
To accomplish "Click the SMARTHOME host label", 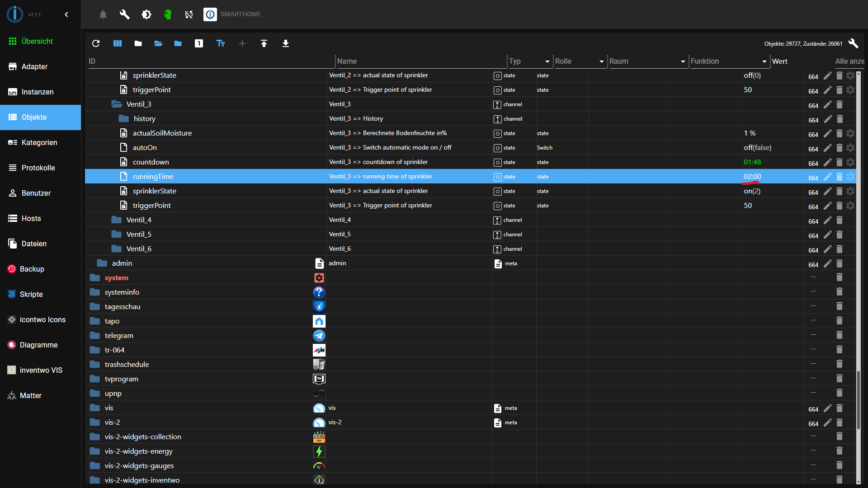I will (x=241, y=14).
